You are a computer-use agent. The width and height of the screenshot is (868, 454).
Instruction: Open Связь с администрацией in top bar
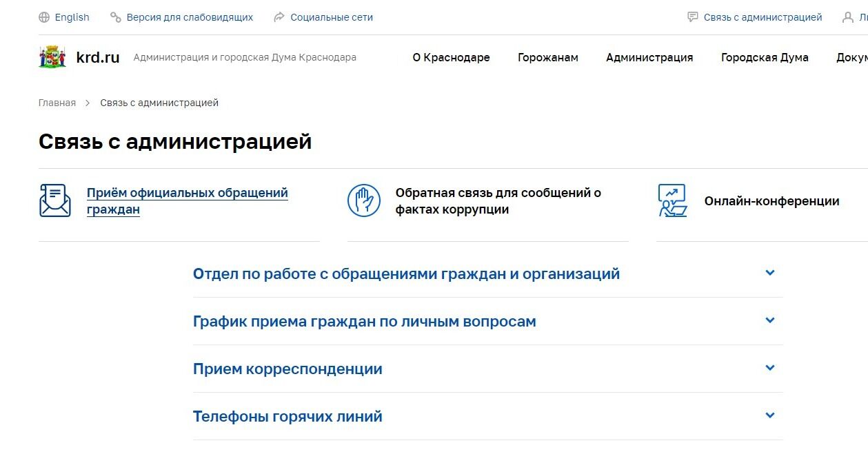763,17
